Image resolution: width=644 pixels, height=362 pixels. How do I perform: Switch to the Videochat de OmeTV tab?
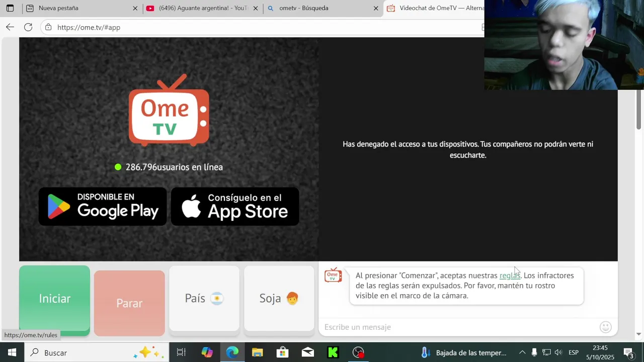[434, 8]
